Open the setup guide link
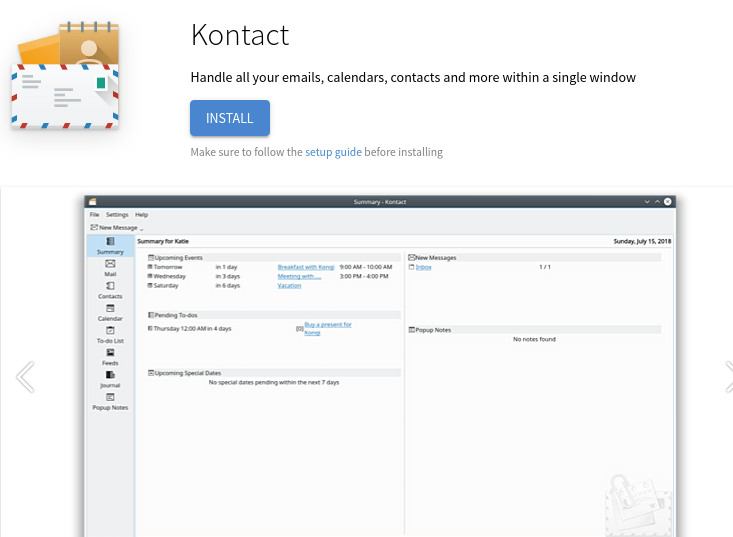The width and height of the screenshot is (733, 537). point(333,152)
